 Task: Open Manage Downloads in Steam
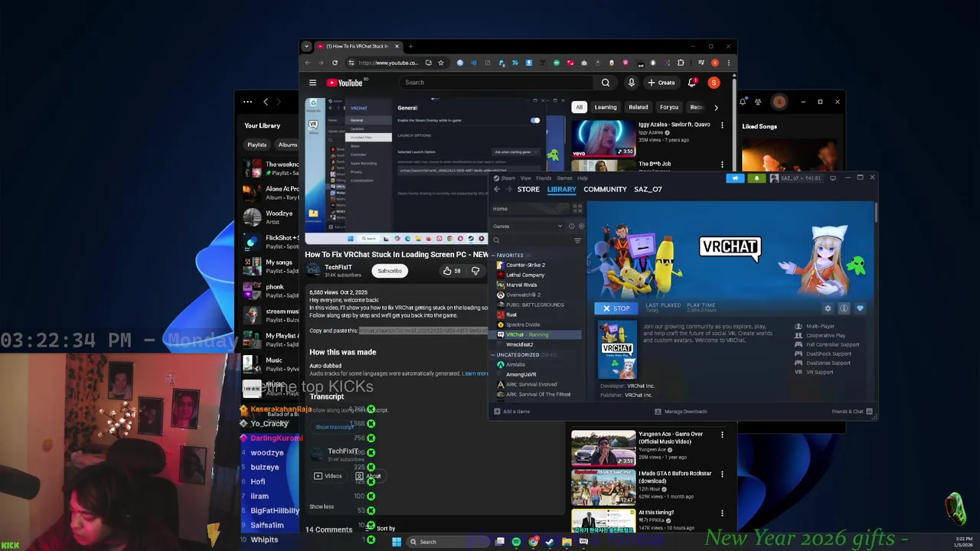[681, 412]
